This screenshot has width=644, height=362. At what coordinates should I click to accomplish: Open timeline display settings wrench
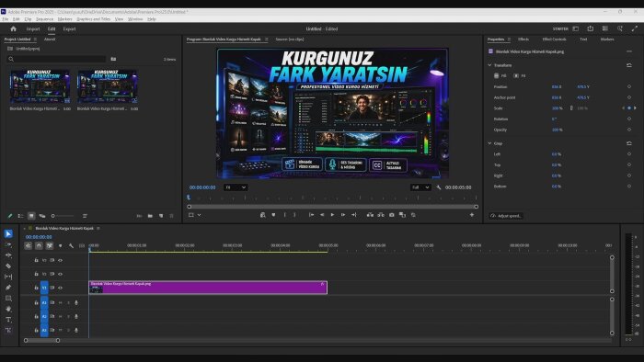click(71, 245)
